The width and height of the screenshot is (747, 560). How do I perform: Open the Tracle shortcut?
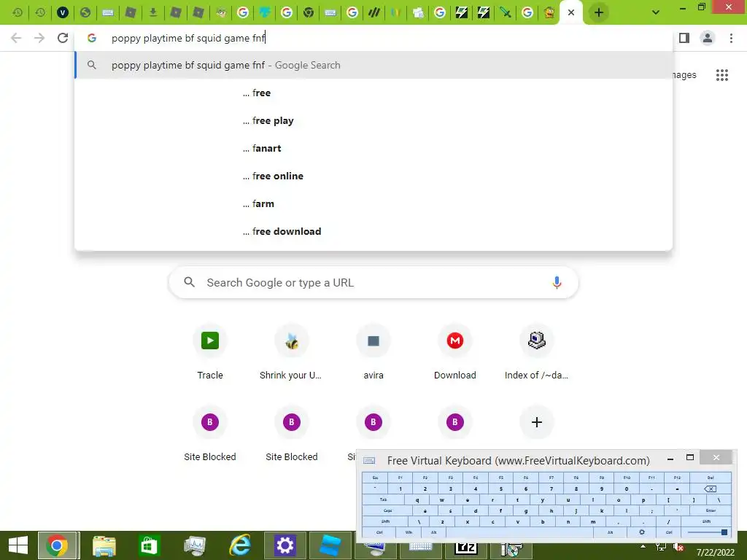[210, 353]
